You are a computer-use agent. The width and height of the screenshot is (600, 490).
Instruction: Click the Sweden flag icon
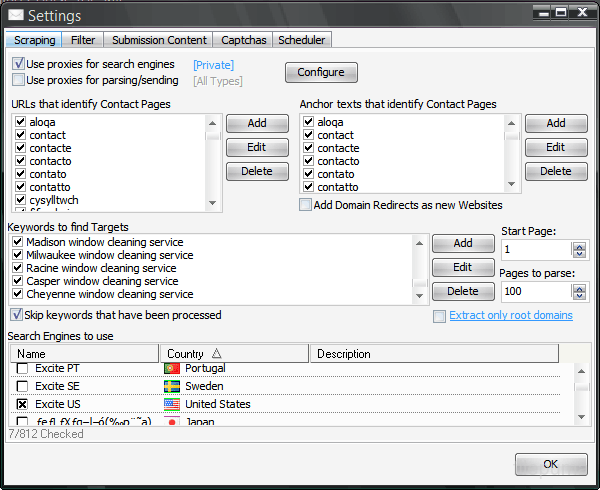(170, 386)
